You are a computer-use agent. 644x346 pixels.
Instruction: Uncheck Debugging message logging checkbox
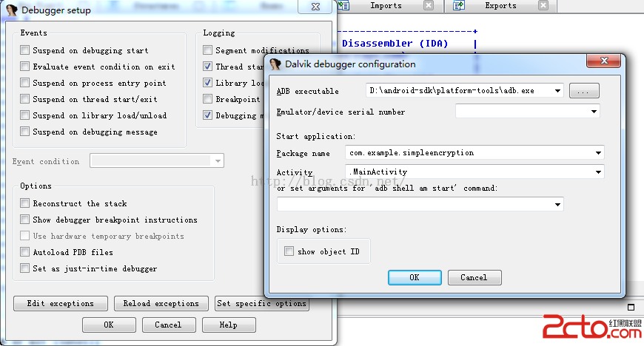[x=207, y=115]
